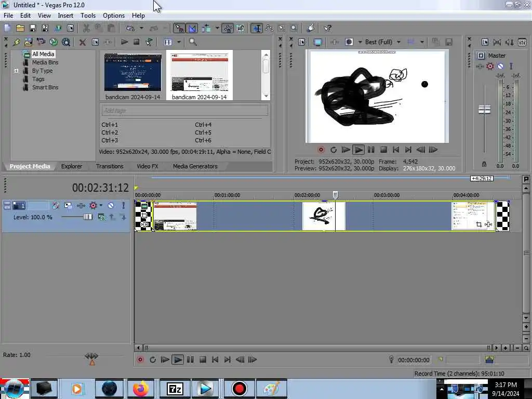Open the Split Screen View dropdown arrow
The width and height of the screenshot is (532, 399).
pyautogui.click(x=360, y=42)
